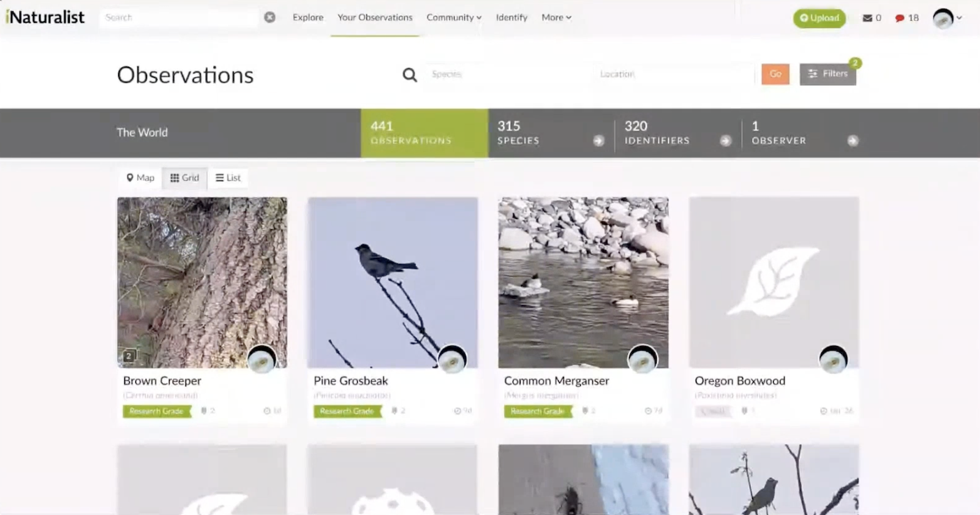Screen dimensions: 980x515
Task: Click the arrow icon next to Species count
Action: pos(598,141)
